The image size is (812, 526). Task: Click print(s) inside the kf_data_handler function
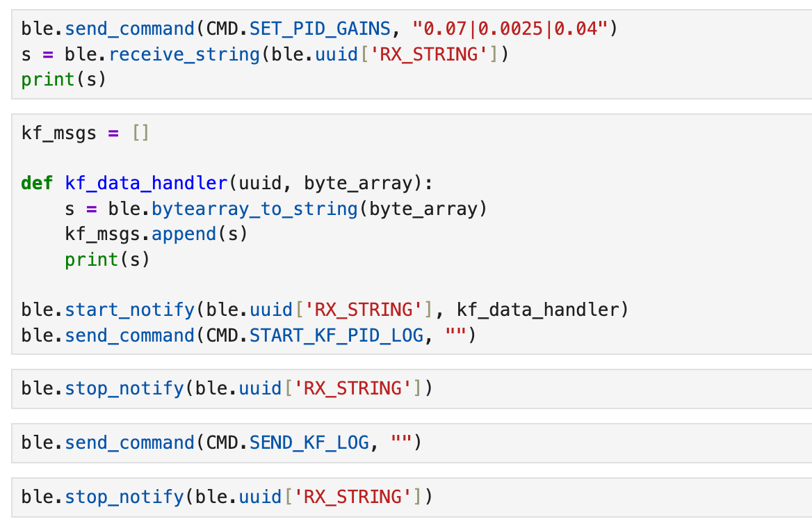click(107, 260)
